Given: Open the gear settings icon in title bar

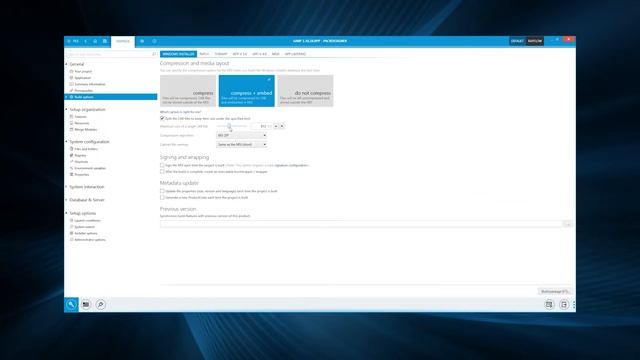Looking at the screenshot, I should click(142, 41).
